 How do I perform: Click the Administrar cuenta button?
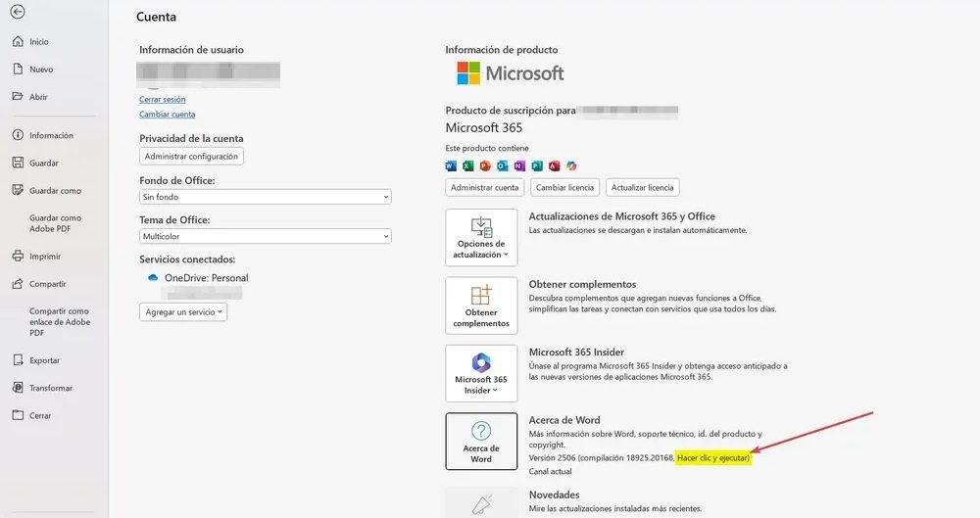[484, 187]
